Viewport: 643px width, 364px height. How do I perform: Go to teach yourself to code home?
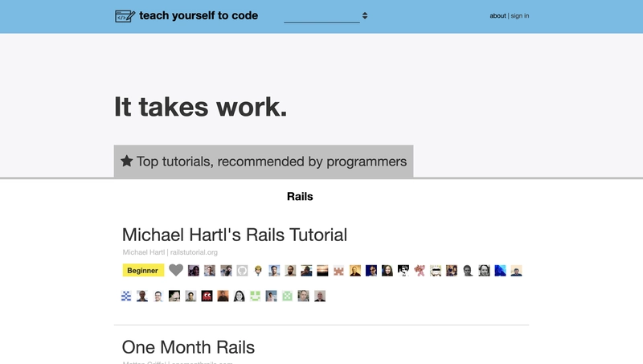[199, 16]
